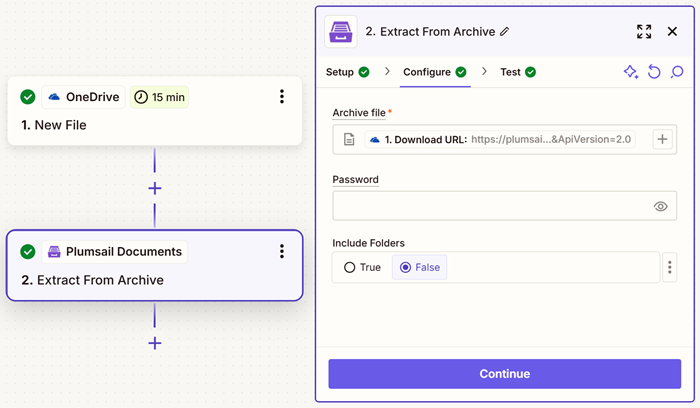Viewport: 700px width, 408px height.
Task: Add step after Extract From Archive
Action: [x=154, y=343]
